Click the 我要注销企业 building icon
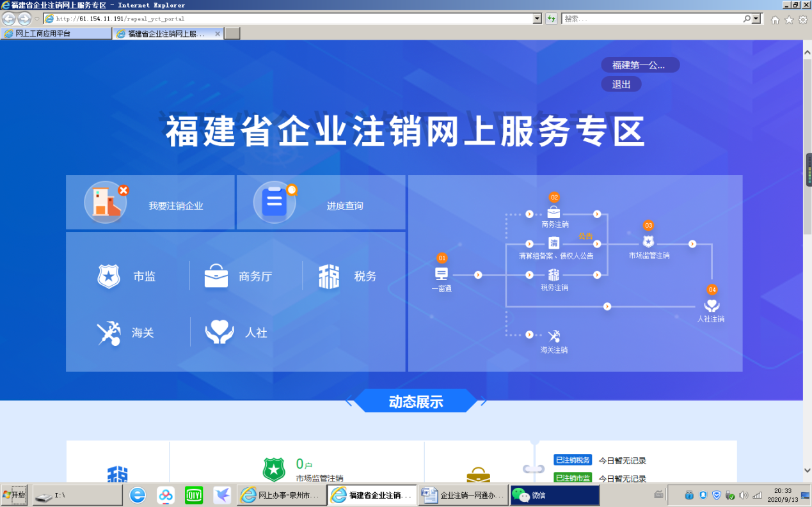The image size is (812, 507). point(106,203)
